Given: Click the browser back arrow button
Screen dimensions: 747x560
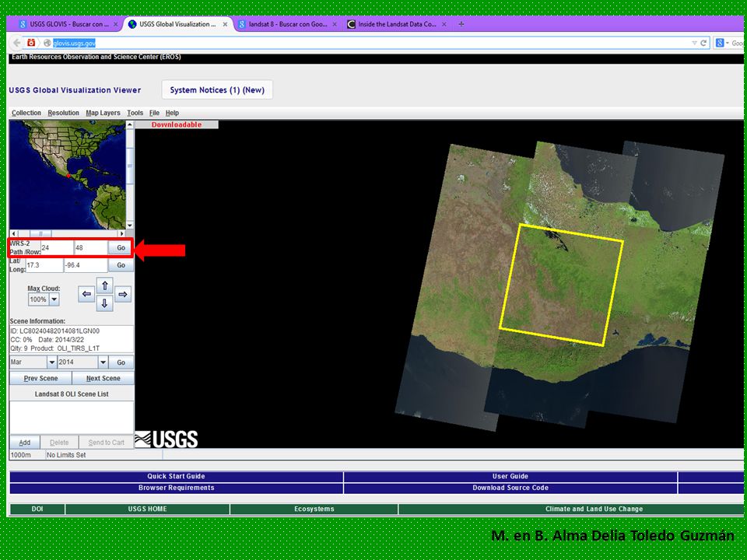Looking at the screenshot, I should click(16, 43).
